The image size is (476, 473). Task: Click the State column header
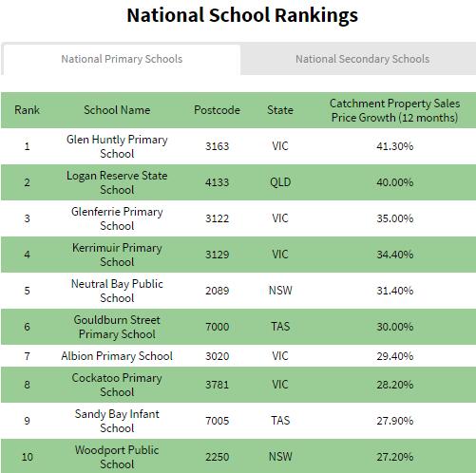280,110
